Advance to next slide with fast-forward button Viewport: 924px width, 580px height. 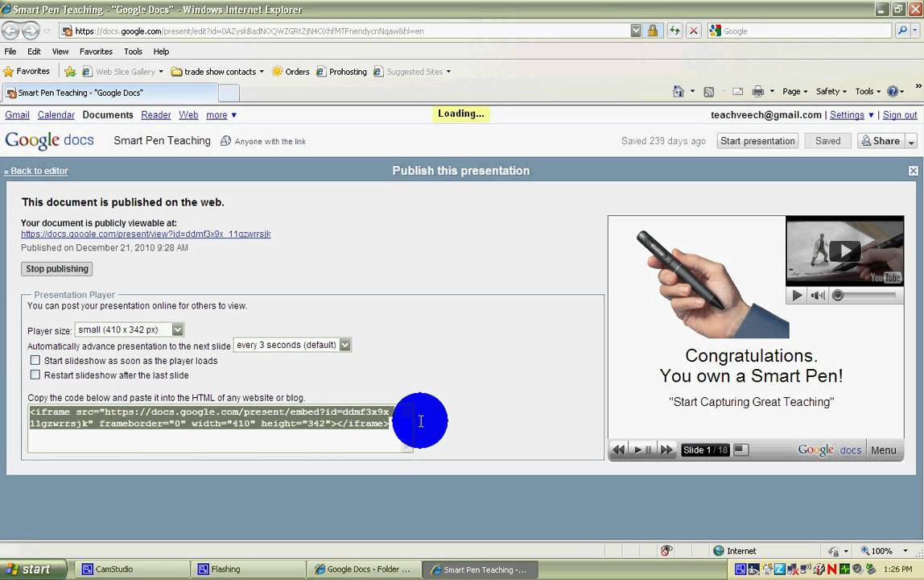(666, 449)
